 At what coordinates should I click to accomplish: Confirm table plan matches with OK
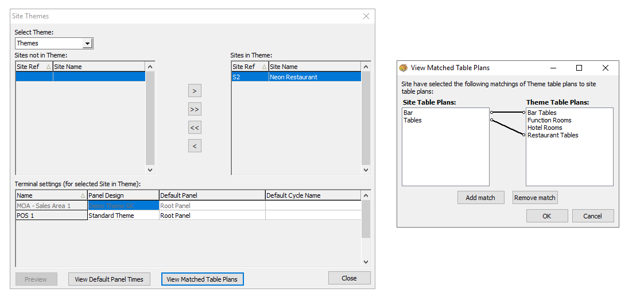[x=546, y=216]
